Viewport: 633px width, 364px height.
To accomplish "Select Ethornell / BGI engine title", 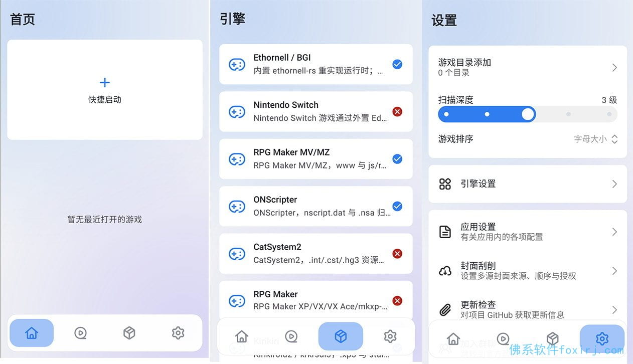I will point(282,58).
